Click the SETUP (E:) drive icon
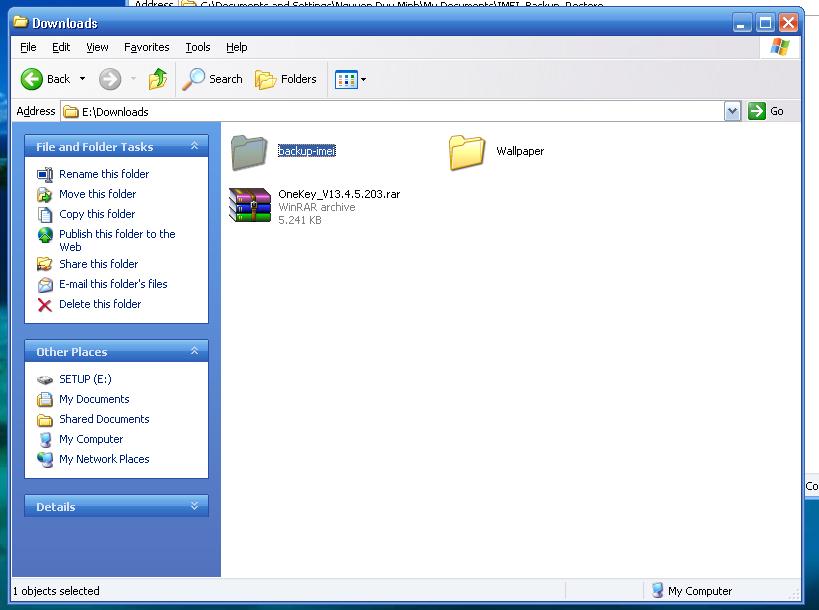819x610 pixels. (x=45, y=380)
